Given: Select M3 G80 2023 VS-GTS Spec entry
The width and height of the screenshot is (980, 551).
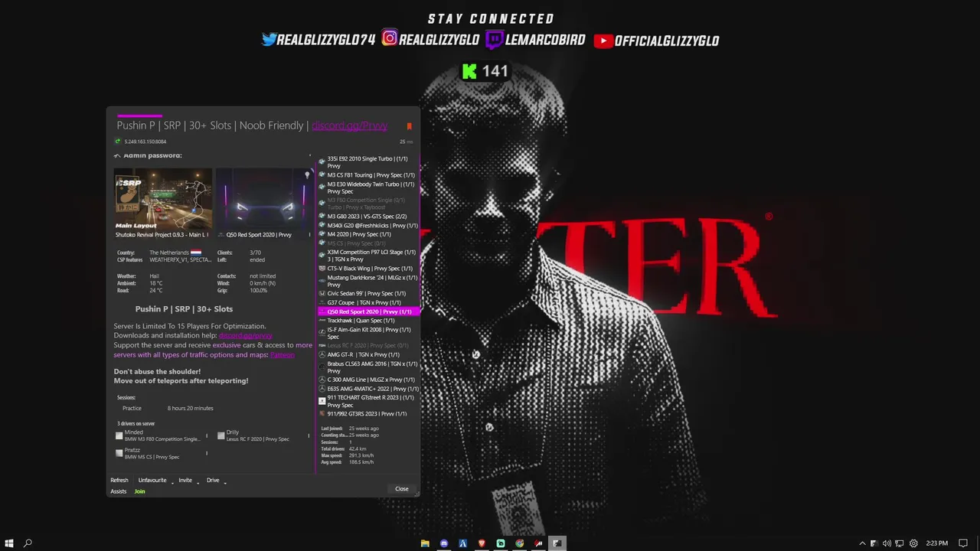Looking at the screenshot, I should [368, 217].
